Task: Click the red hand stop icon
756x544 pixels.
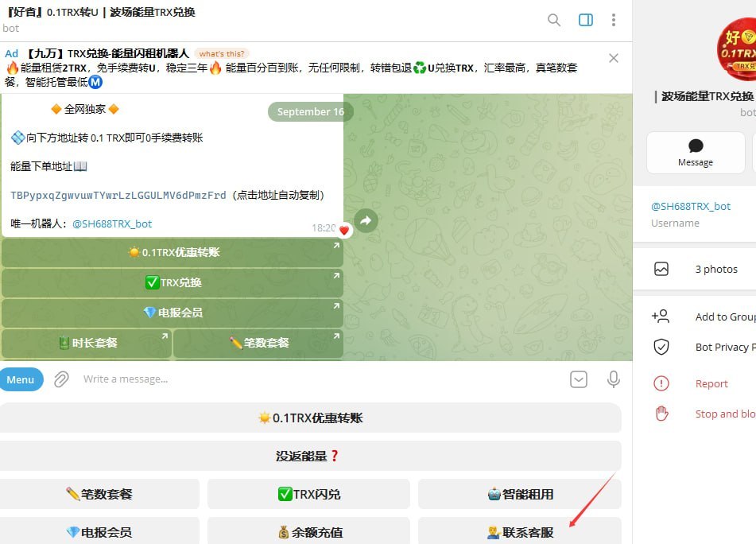Action: click(661, 414)
